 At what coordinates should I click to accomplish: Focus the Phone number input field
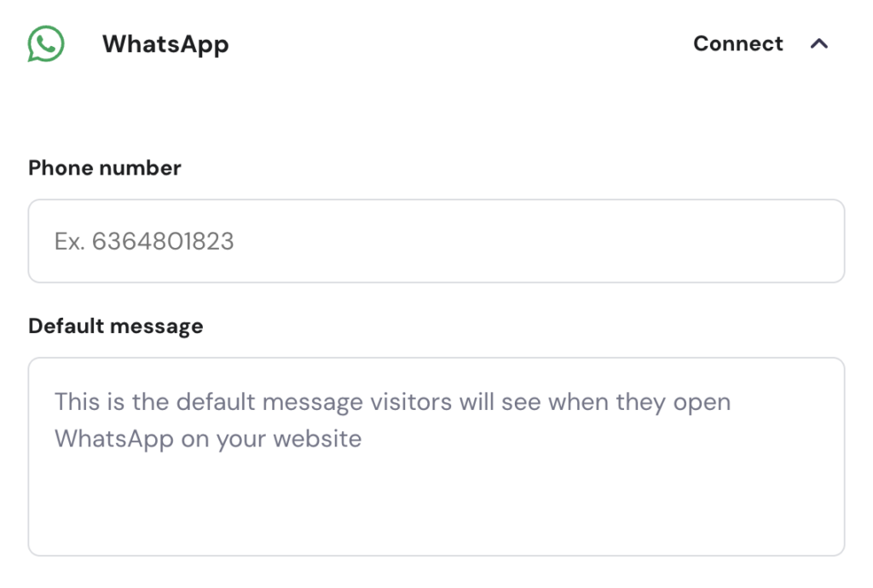point(436,241)
